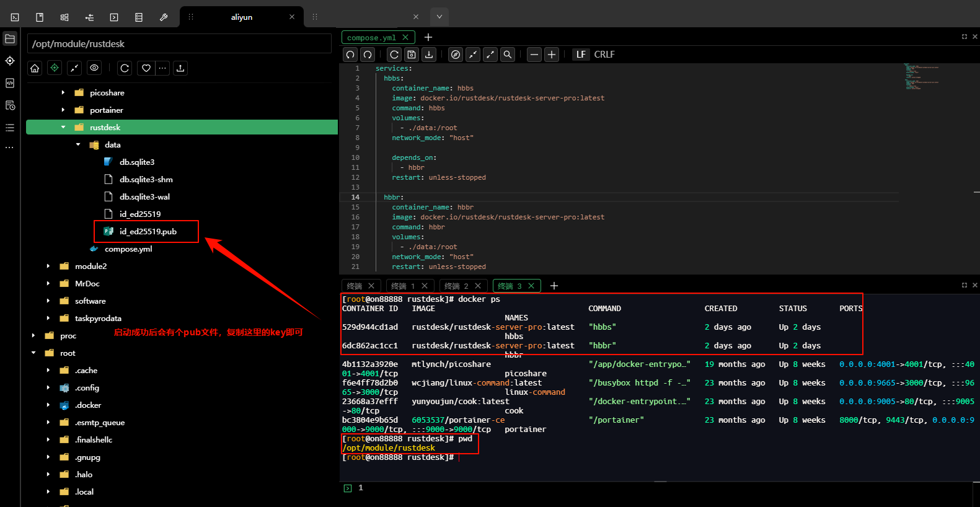980x507 pixels.
Task: Expand the portainer folder
Action: pos(63,110)
